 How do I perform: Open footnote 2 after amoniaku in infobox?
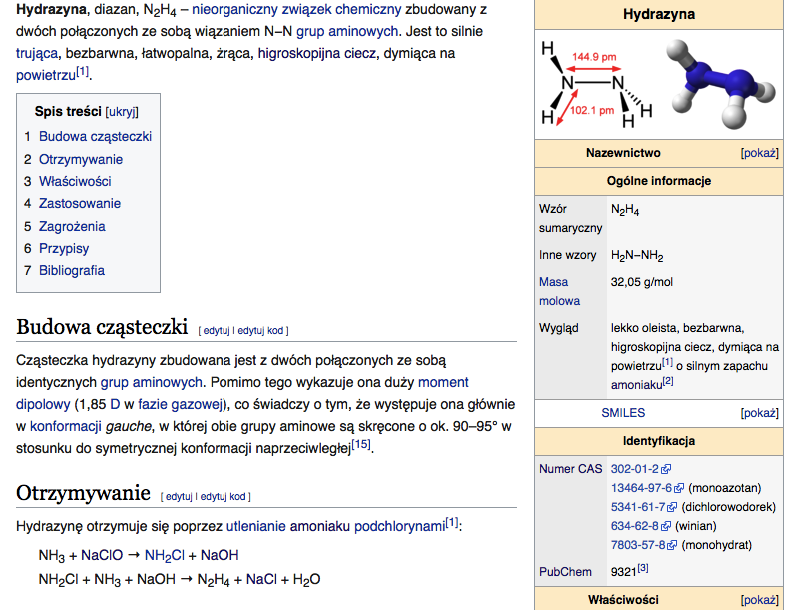click(x=668, y=381)
